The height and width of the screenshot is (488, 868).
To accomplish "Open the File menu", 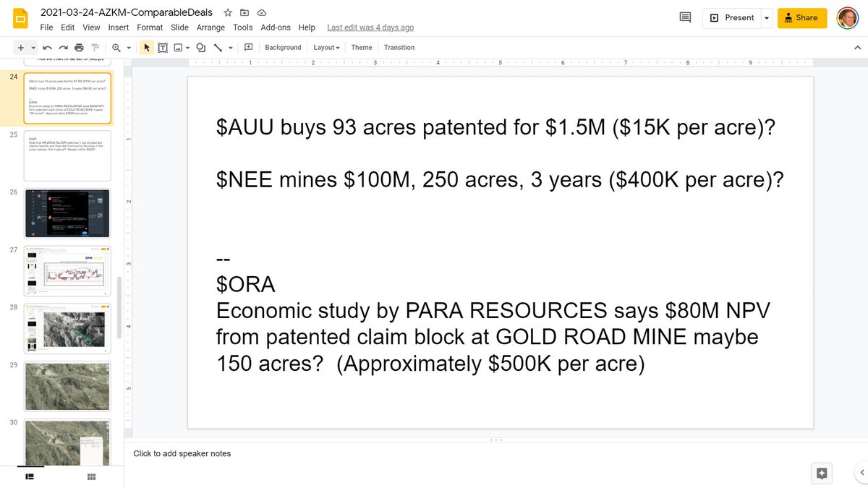I will pyautogui.click(x=46, y=27).
